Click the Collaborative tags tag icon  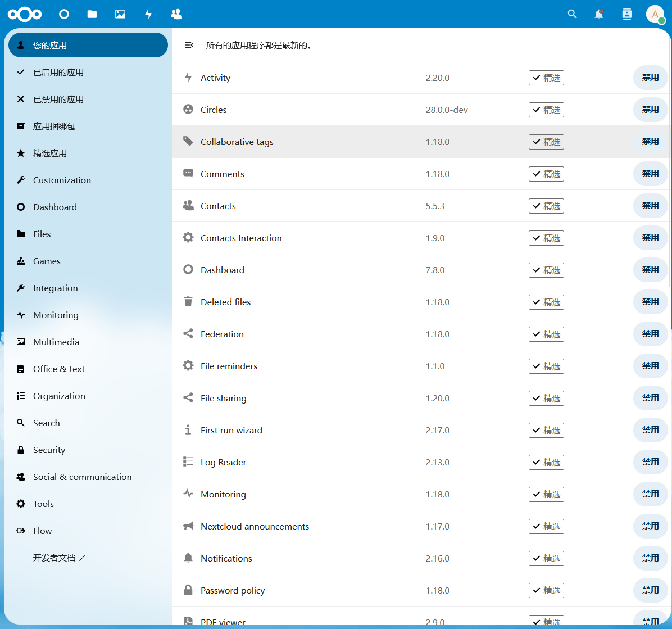click(188, 141)
